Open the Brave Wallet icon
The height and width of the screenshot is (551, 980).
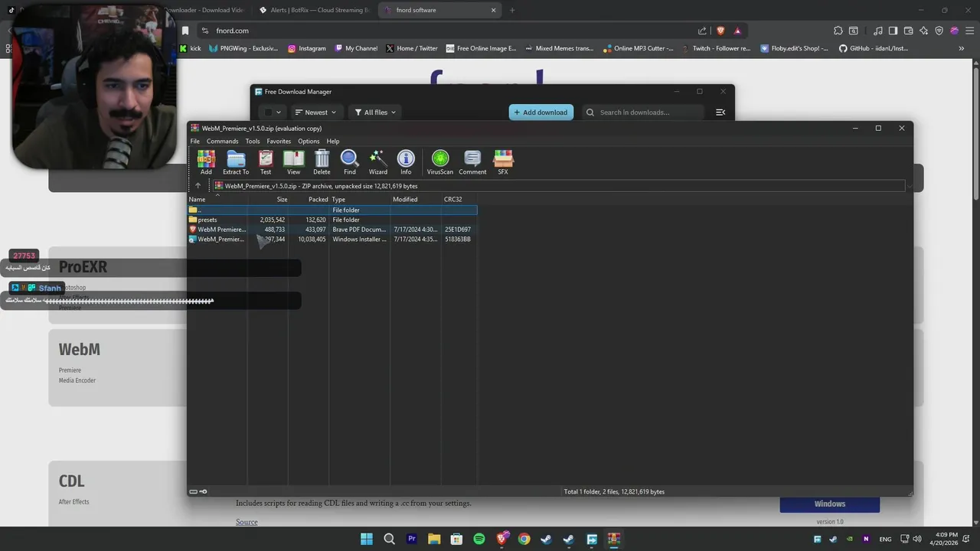pos(908,31)
